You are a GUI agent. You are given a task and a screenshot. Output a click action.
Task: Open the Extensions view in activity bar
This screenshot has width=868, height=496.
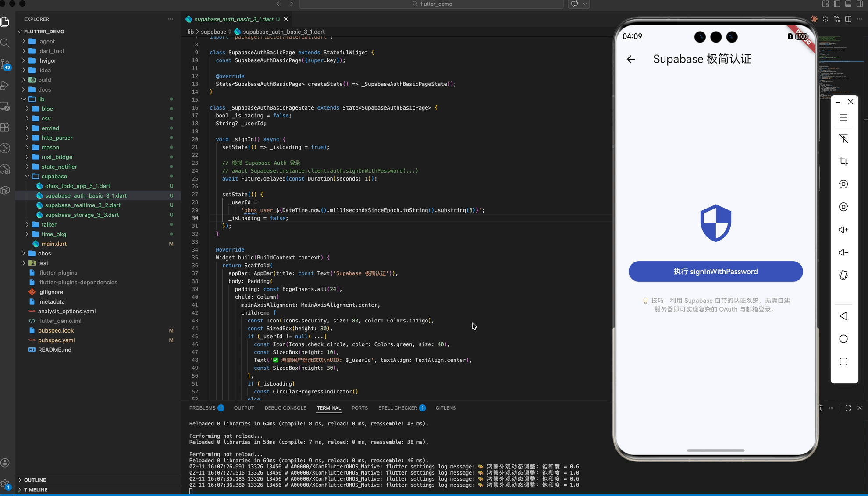click(x=5, y=127)
